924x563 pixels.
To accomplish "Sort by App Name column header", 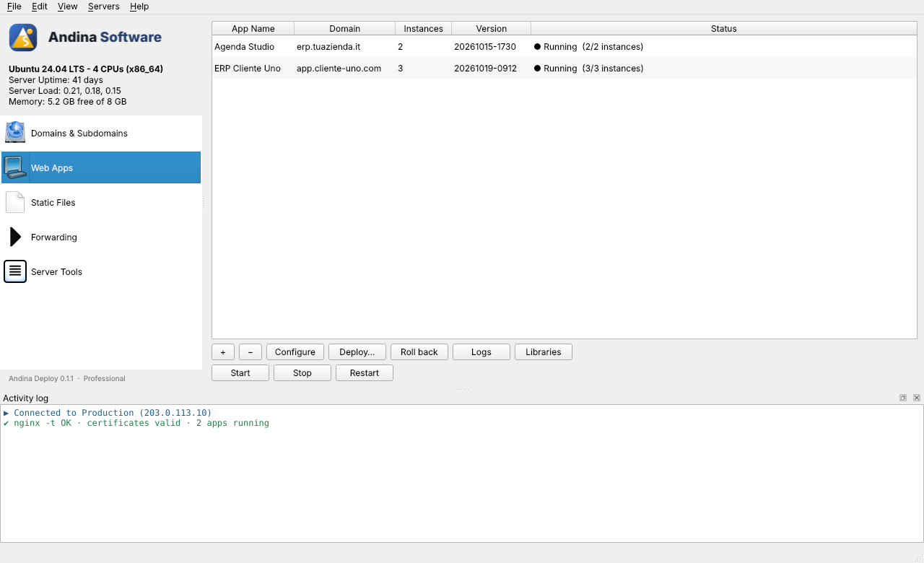I will (253, 29).
